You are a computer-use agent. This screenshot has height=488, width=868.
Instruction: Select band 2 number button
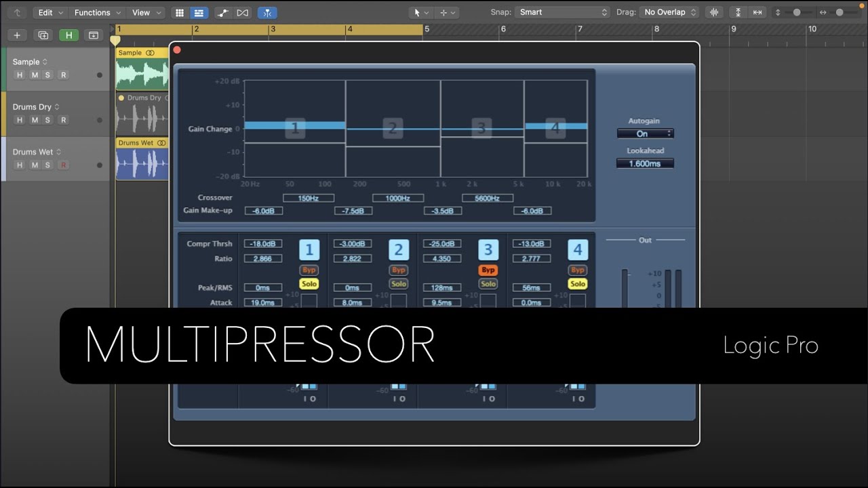point(399,250)
